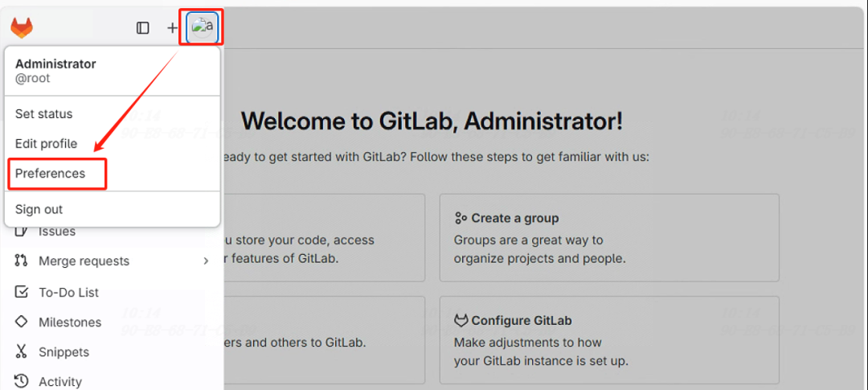The image size is (868, 390).
Task: Click the To-Do List checkmark icon
Action: tap(22, 293)
